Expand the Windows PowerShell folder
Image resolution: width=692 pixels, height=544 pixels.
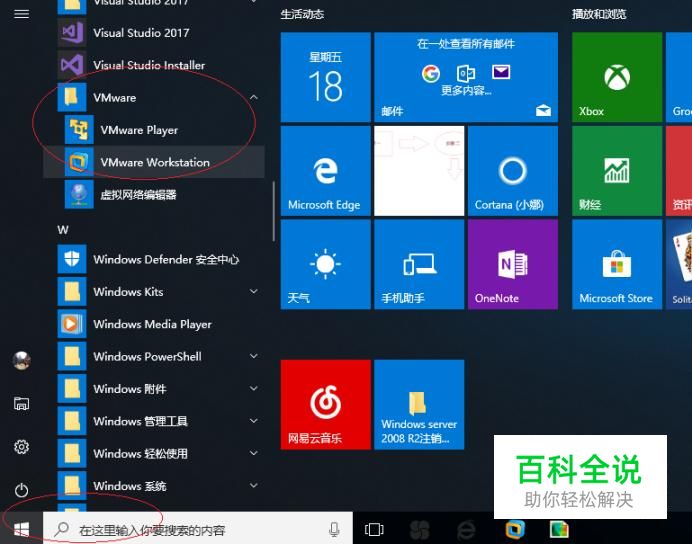[254, 356]
